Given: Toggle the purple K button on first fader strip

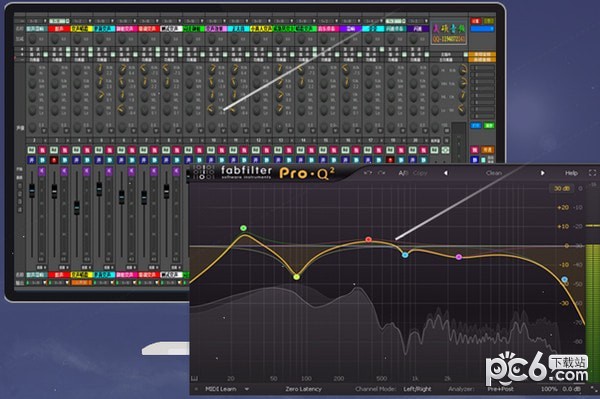Looking at the screenshot, I should pos(42,171).
